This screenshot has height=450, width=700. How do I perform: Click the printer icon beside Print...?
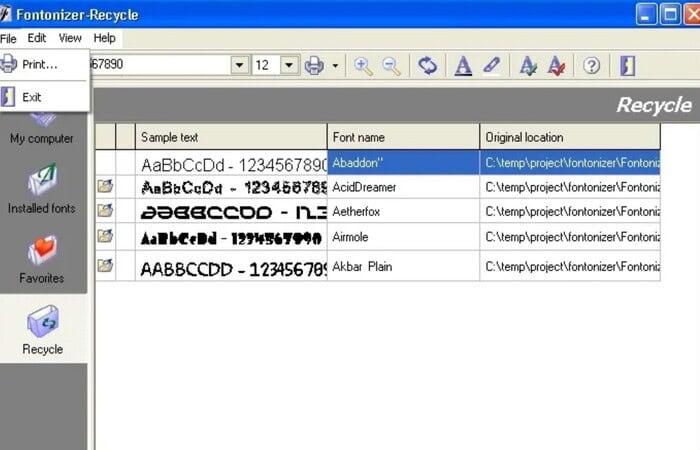[x=8, y=63]
